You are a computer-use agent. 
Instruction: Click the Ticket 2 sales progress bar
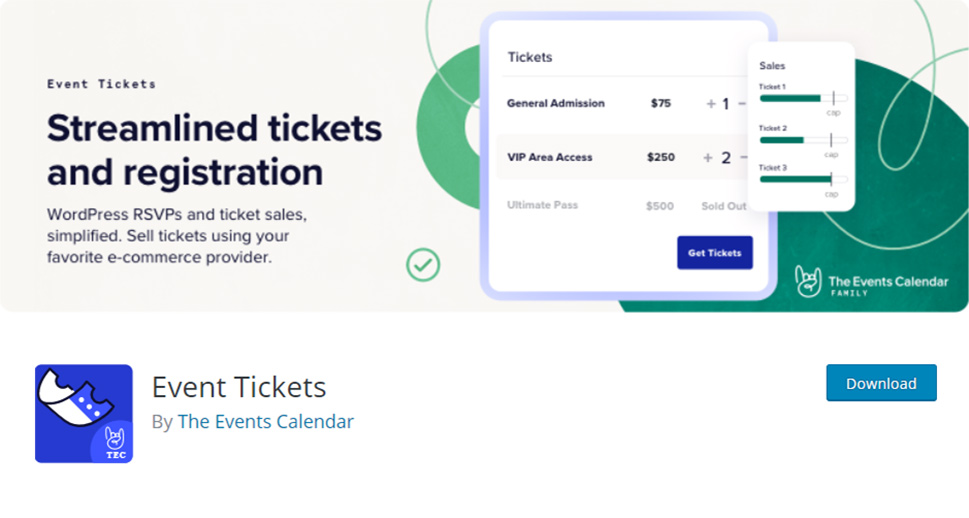803,140
